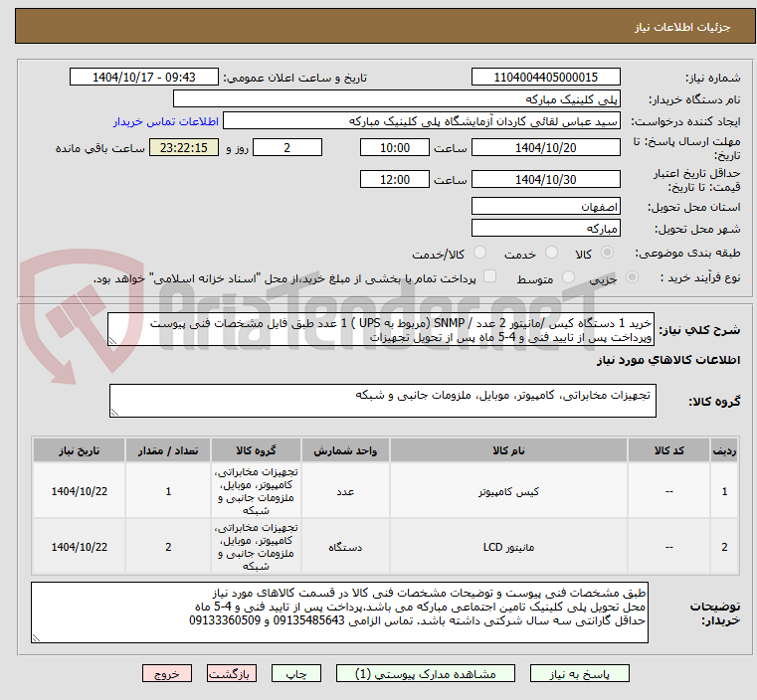Click the بازگشت back button
Viewport: 757px width, 700px height.
[232, 673]
